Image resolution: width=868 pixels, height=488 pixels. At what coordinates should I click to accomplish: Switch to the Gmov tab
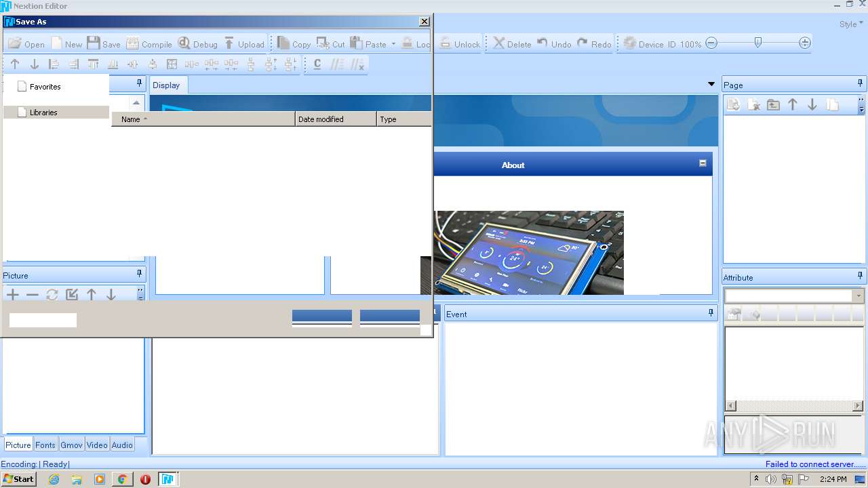click(71, 445)
